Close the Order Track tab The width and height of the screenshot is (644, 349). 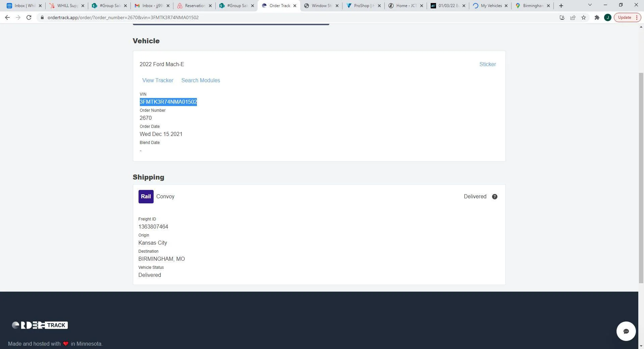tap(295, 6)
